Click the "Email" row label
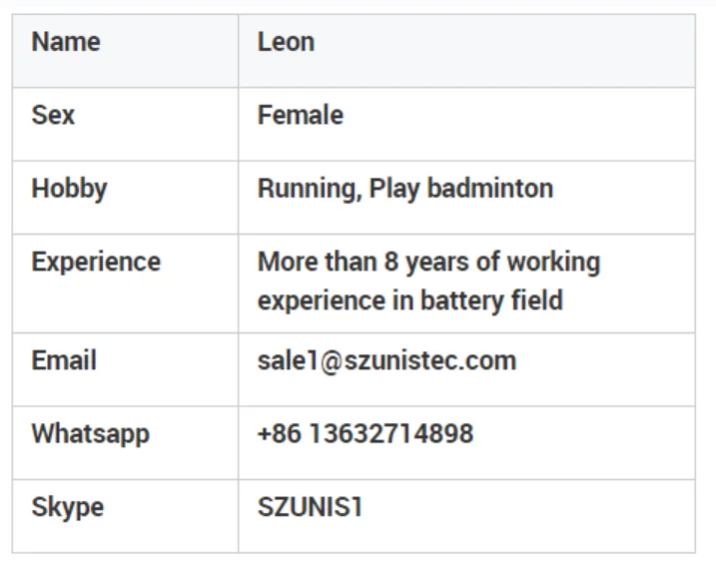The height and width of the screenshot is (588, 716). pyautogui.click(x=63, y=359)
